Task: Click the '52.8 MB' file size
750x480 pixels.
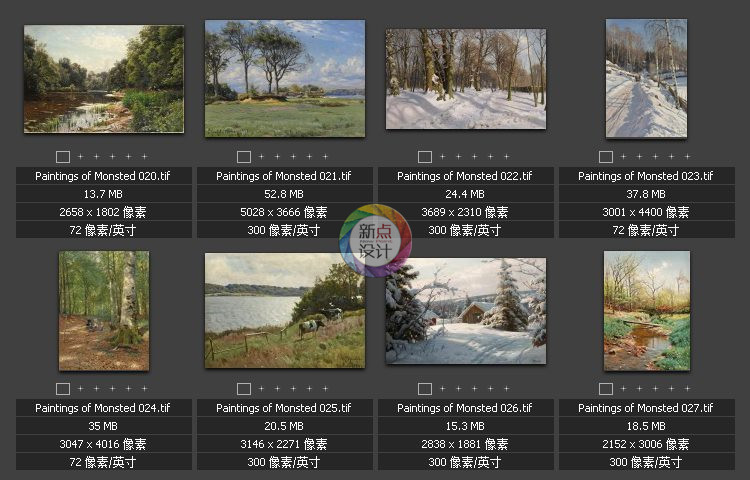Action: click(x=284, y=194)
